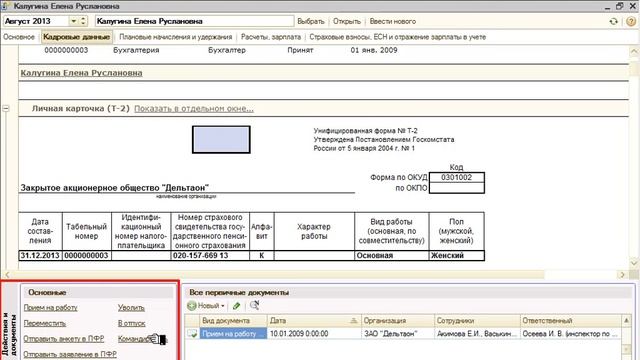Click the Основные panel header
Image resolution: width=640 pixels, height=360 pixels.
coord(98,293)
